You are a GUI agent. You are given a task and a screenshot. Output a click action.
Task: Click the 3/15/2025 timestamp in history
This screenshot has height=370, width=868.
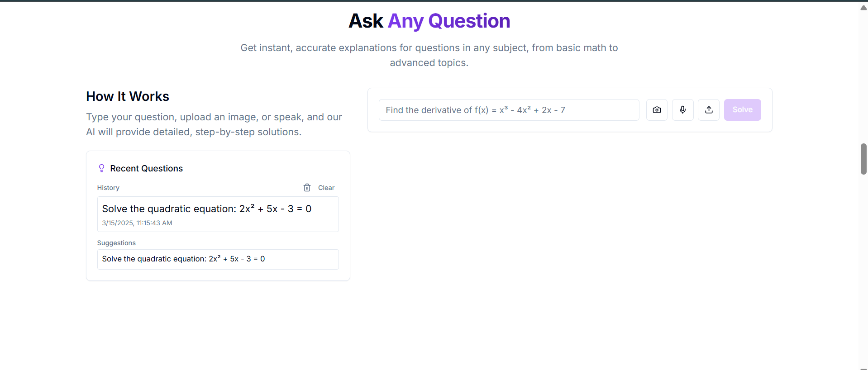(x=137, y=223)
